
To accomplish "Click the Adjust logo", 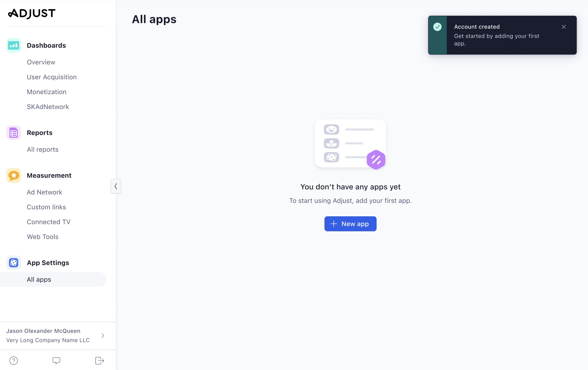I will (x=32, y=13).
